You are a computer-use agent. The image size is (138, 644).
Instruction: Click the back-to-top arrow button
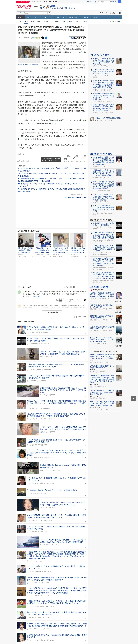(133, 398)
